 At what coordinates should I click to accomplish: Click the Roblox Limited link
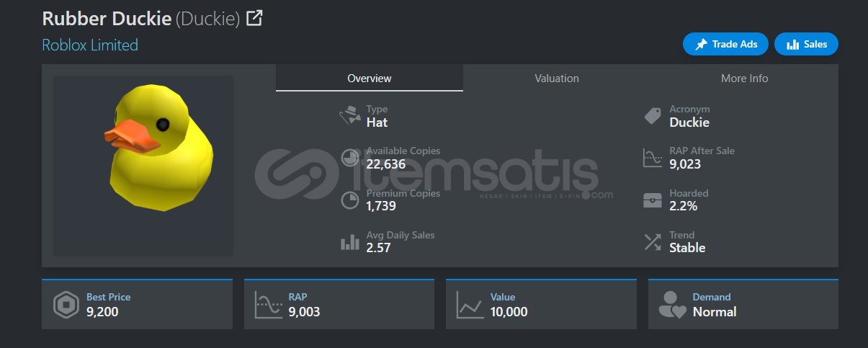90,45
